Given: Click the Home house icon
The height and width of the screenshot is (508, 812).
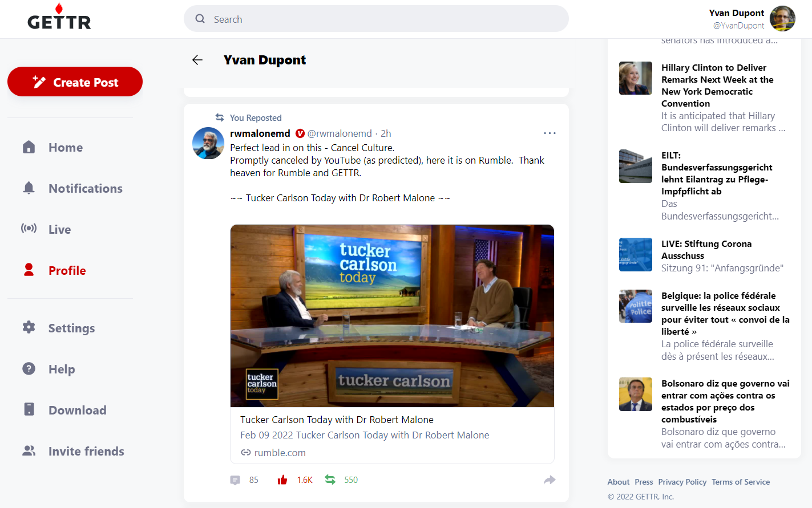Looking at the screenshot, I should [x=29, y=147].
